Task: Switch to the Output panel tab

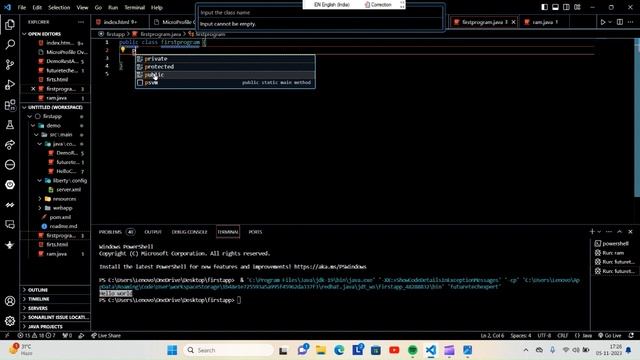Action: 153,232
